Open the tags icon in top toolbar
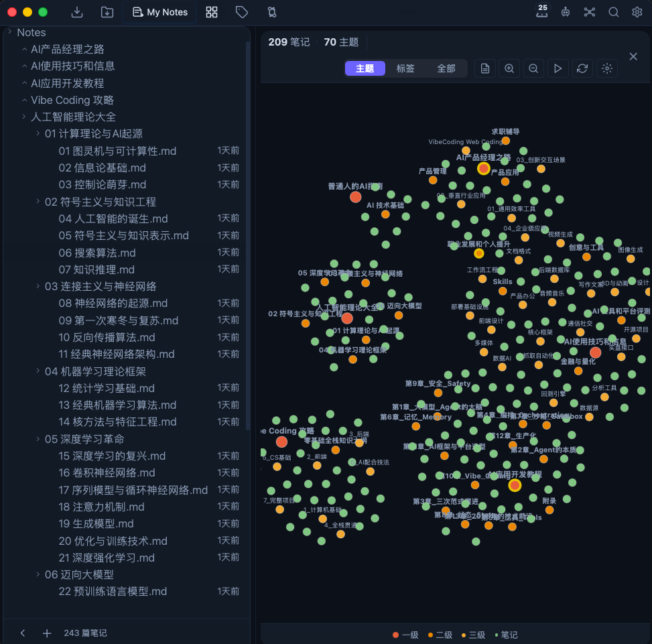 [242, 12]
